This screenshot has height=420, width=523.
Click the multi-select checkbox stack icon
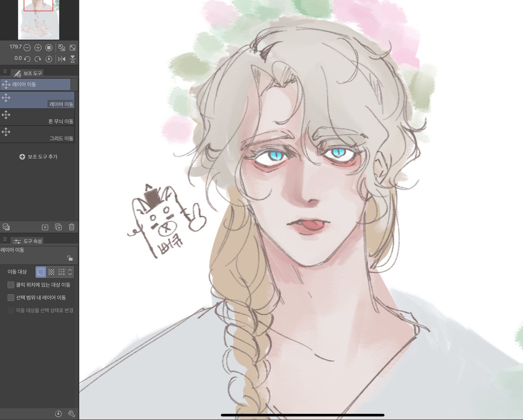click(x=6, y=227)
